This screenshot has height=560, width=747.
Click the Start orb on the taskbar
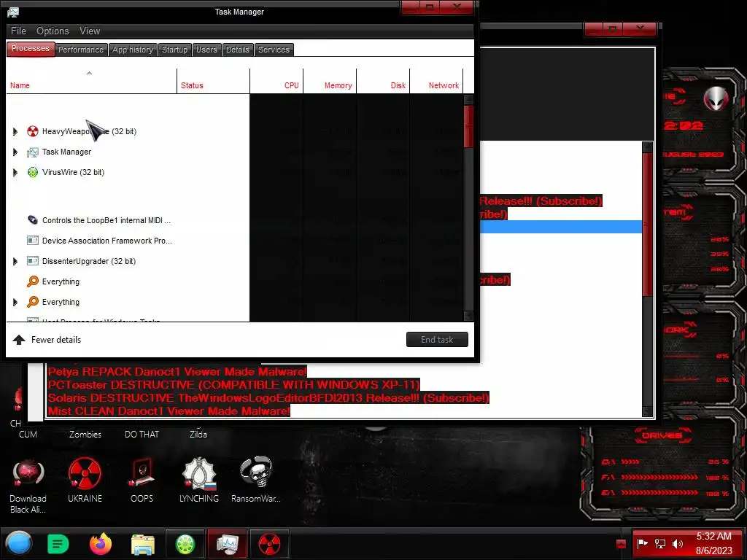pos(19,543)
